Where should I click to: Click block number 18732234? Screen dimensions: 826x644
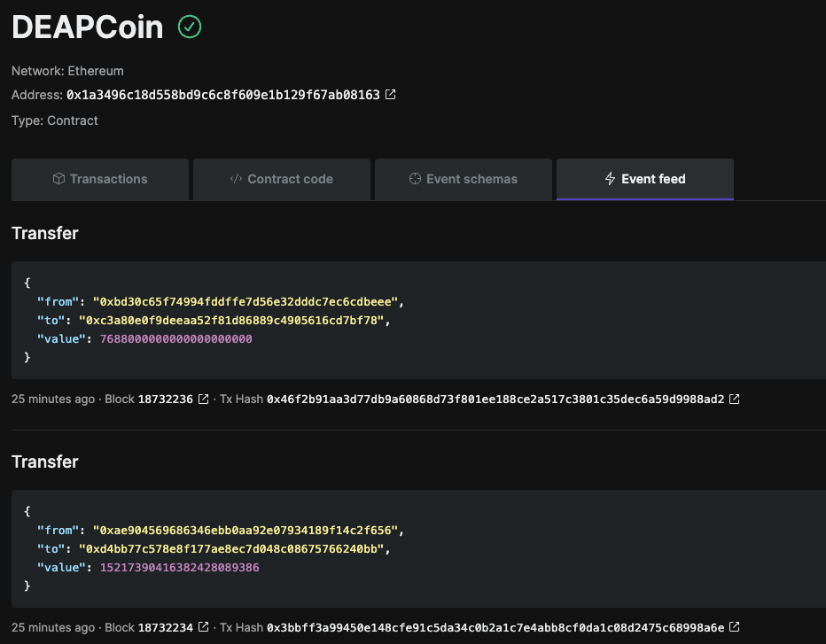click(x=166, y=628)
